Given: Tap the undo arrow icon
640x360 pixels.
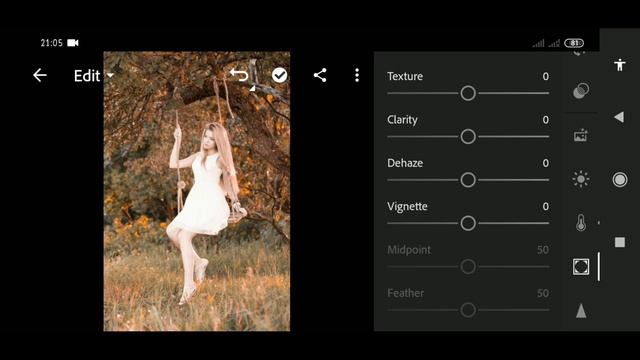Looking at the screenshot, I should pos(239,75).
